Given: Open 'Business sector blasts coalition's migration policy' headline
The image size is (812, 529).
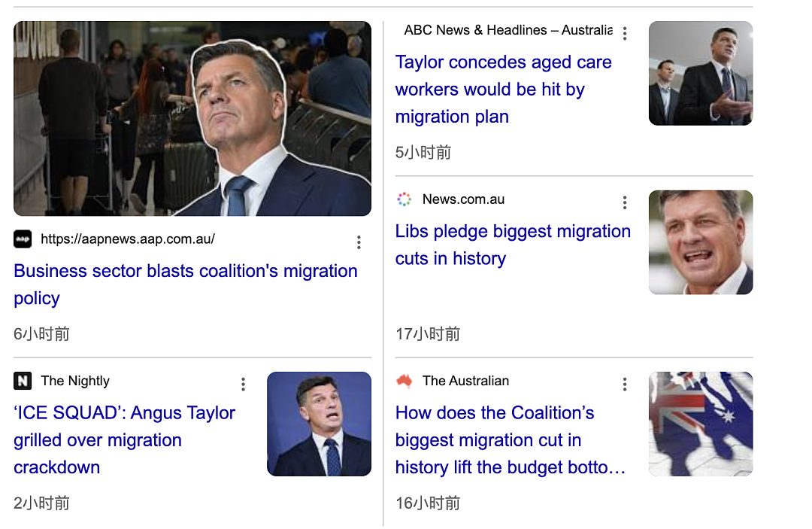Looking at the screenshot, I should coord(186,284).
